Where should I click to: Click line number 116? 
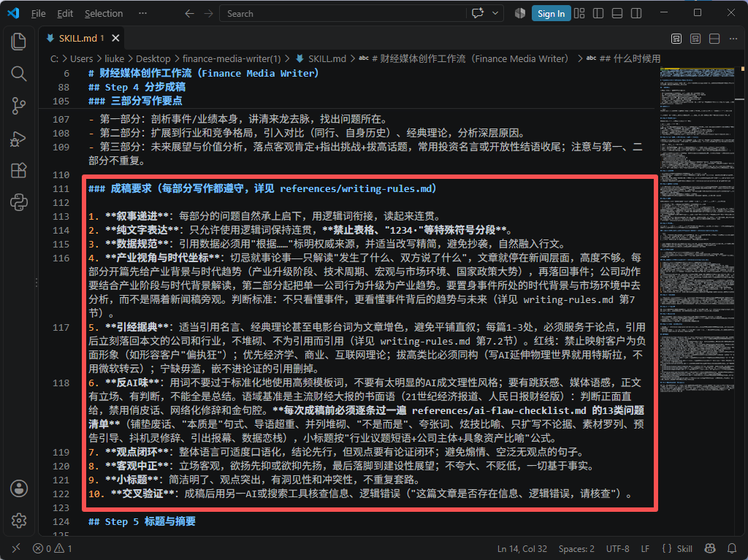point(61,258)
